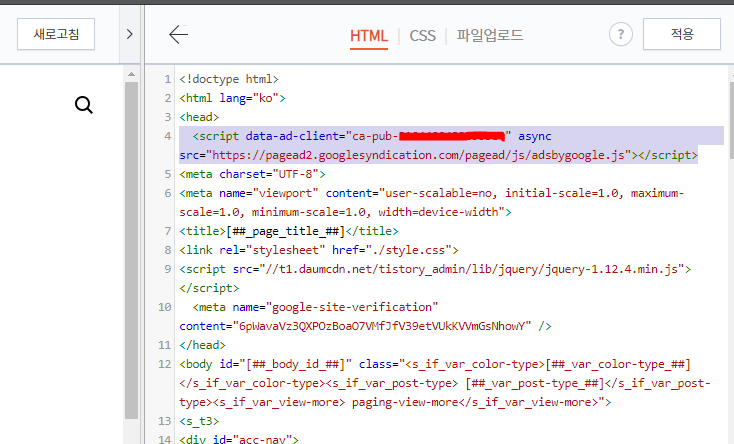Go back with the left arrow icon
This screenshot has width=734, height=444.
pos(178,34)
